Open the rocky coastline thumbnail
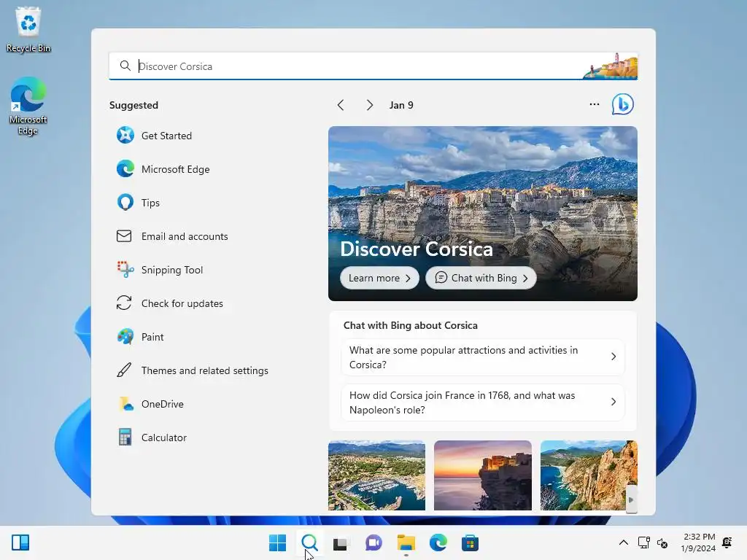 click(x=589, y=475)
